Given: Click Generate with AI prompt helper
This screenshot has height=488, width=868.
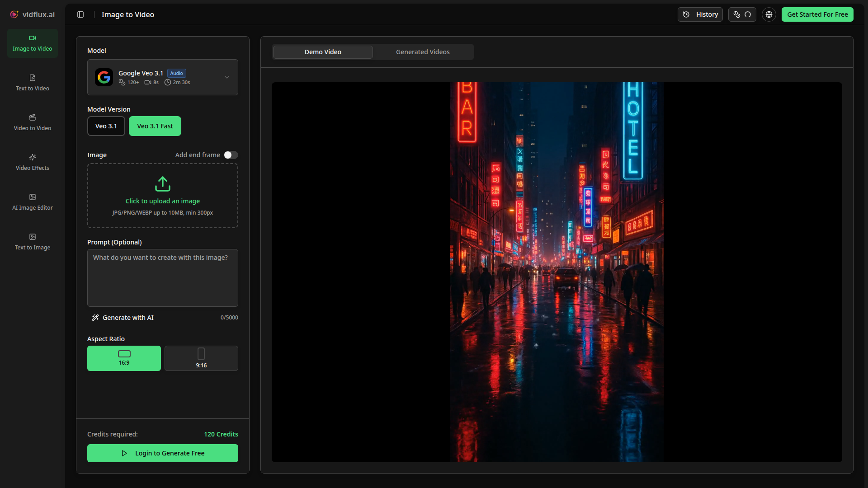Looking at the screenshot, I should (123, 318).
